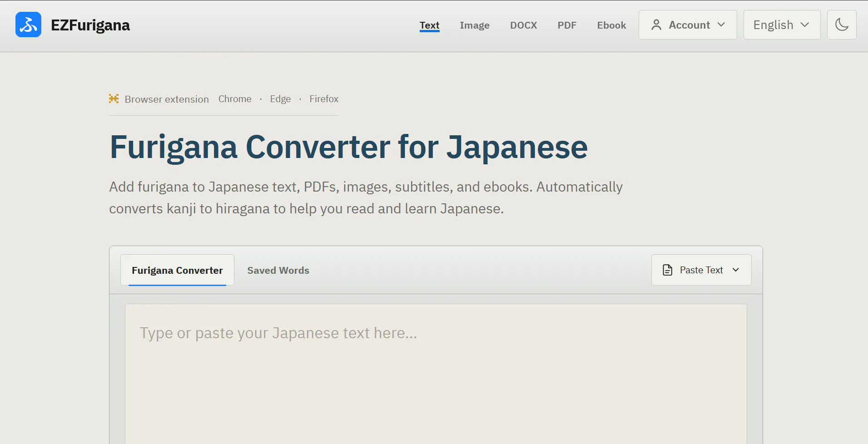868x444 pixels.
Task: Open the Account dropdown menu
Action: (688, 25)
